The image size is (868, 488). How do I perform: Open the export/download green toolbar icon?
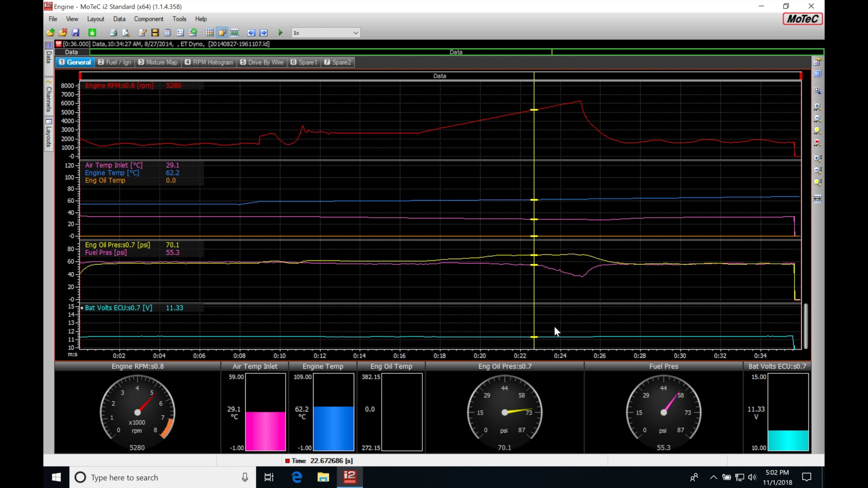(x=92, y=32)
